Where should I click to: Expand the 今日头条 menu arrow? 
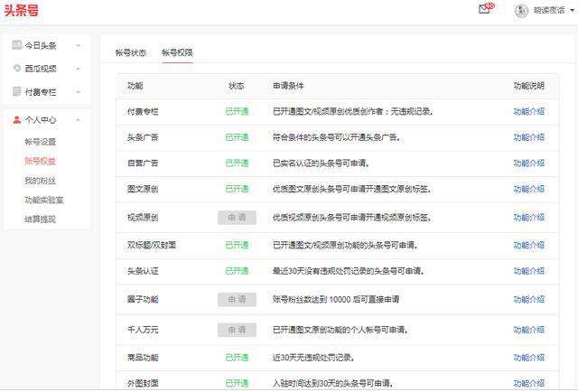coord(79,46)
